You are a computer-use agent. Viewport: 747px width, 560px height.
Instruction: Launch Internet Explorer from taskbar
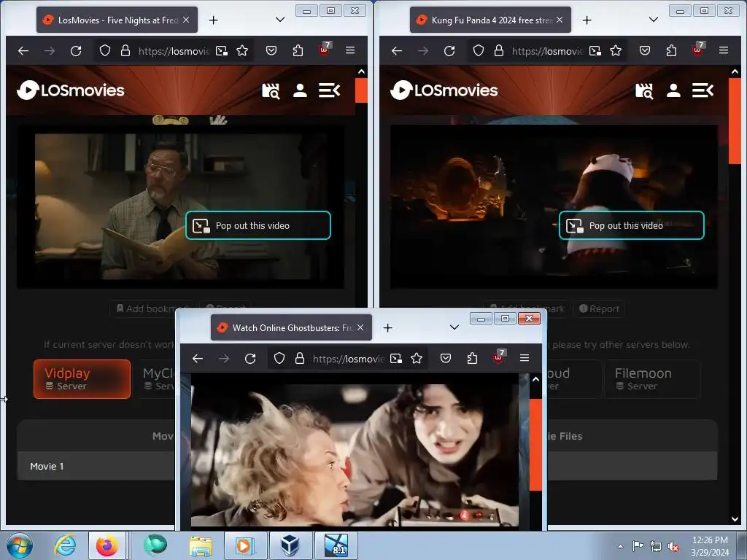tap(65, 545)
